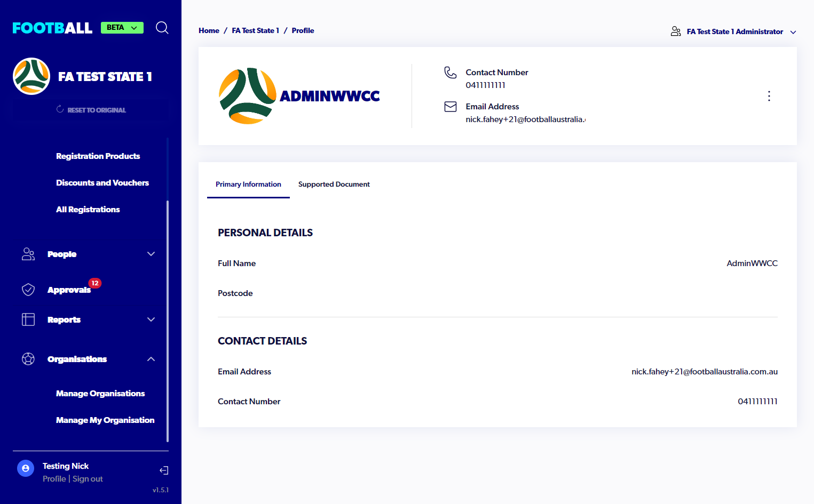Click the FA Test State 1 sidebar logo
Viewport: 814px width, 504px height.
point(31,76)
